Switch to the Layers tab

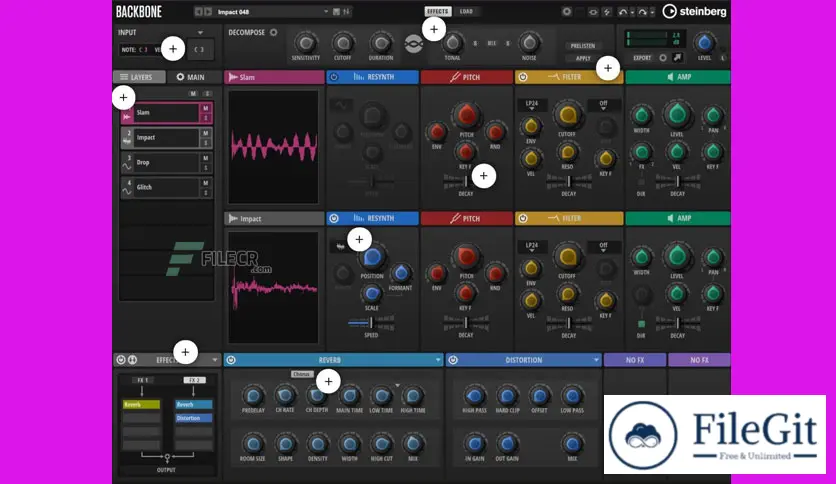tap(139, 77)
